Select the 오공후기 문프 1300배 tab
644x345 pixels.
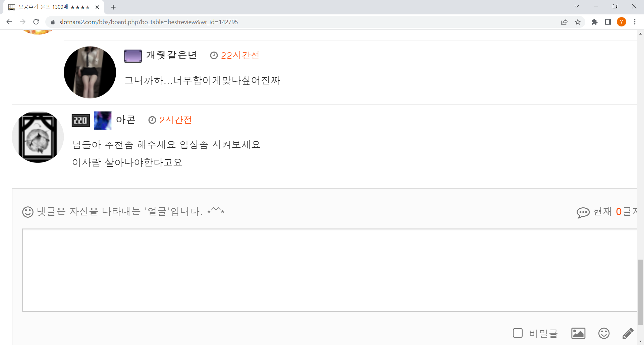pos(54,7)
